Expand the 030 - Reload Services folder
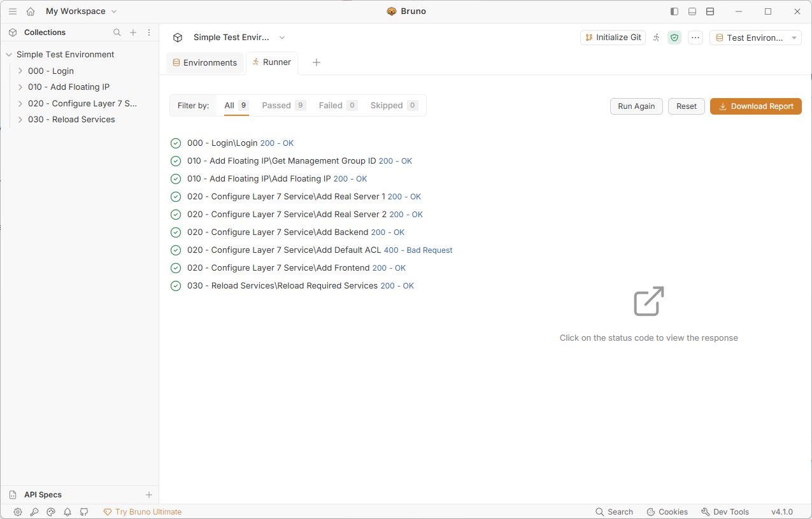 point(20,120)
